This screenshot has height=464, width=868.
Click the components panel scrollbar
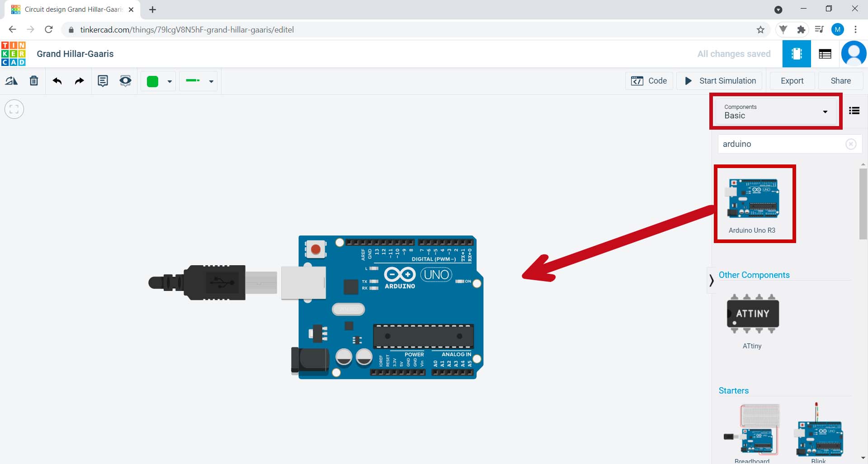pos(863,203)
